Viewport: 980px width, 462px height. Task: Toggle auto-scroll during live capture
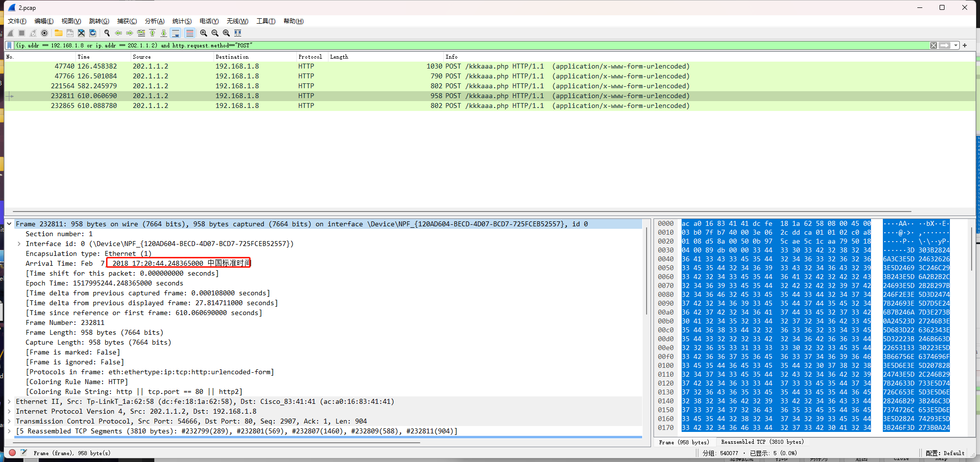(176, 33)
